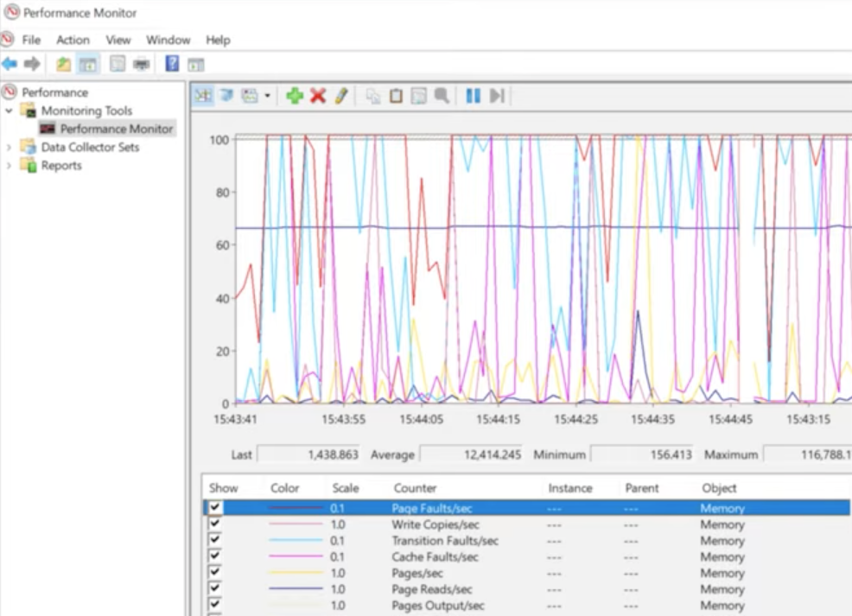Click the Show column header
This screenshot has height=616, width=852.
tap(223, 488)
